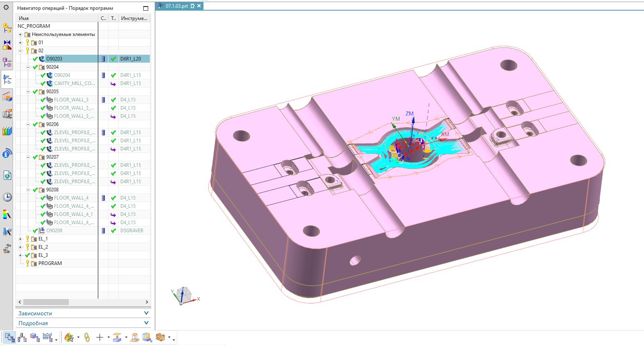
Task: Open dropdown next to extract-up arrow icon
Action: point(126,338)
